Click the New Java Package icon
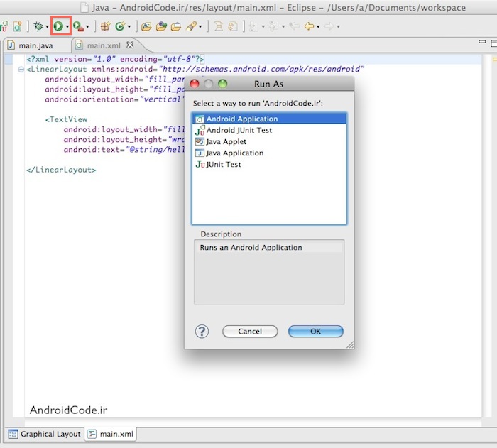 tap(104, 26)
